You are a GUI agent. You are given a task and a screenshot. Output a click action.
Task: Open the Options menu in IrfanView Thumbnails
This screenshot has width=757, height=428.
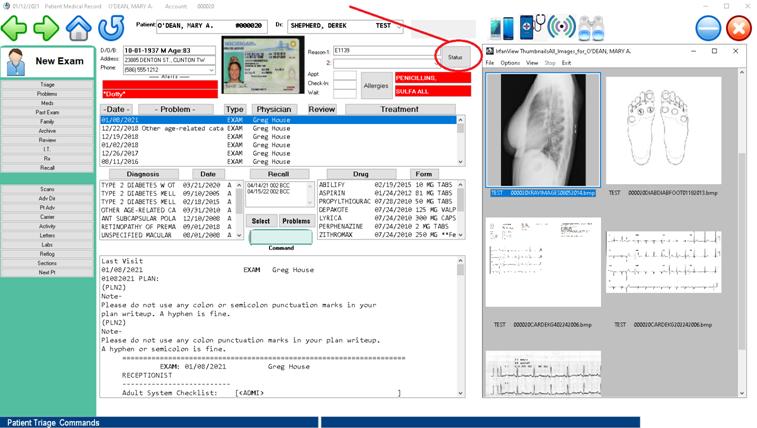(510, 63)
